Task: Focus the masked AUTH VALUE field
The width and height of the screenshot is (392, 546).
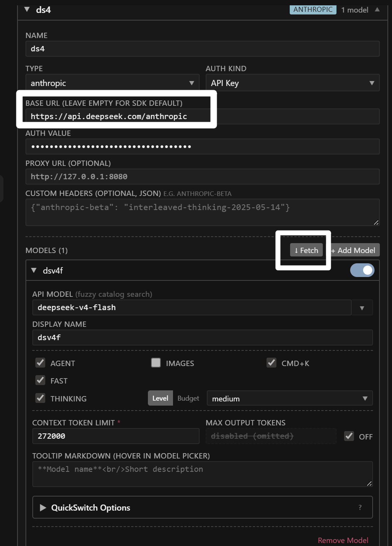Action: point(202,146)
